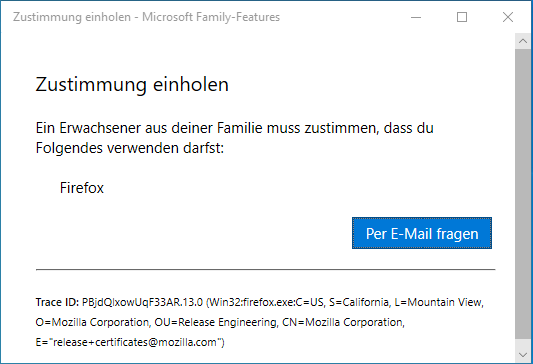This screenshot has height=364, width=533.
Task: Click the large Zustimmung einholen heading
Action: click(x=132, y=84)
